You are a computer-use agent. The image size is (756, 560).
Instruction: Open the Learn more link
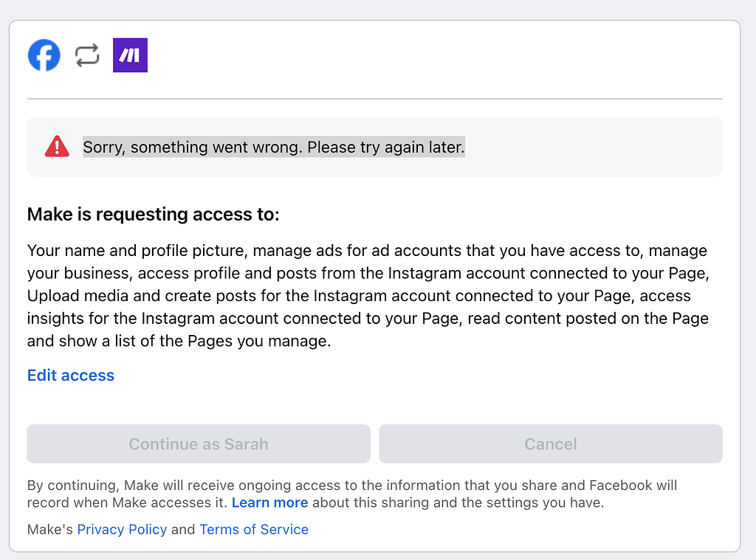pos(269,502)
